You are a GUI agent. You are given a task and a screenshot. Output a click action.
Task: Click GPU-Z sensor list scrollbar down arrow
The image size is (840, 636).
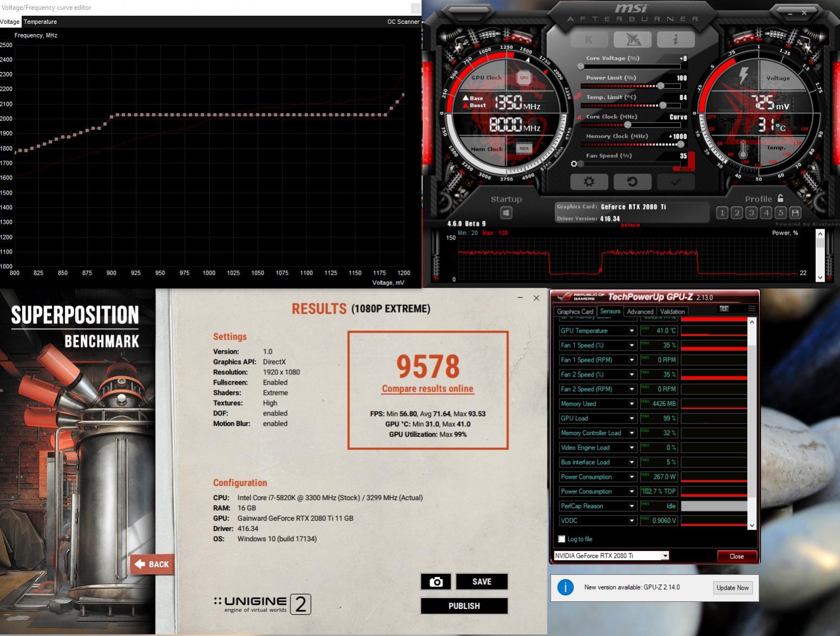point(751,525)
